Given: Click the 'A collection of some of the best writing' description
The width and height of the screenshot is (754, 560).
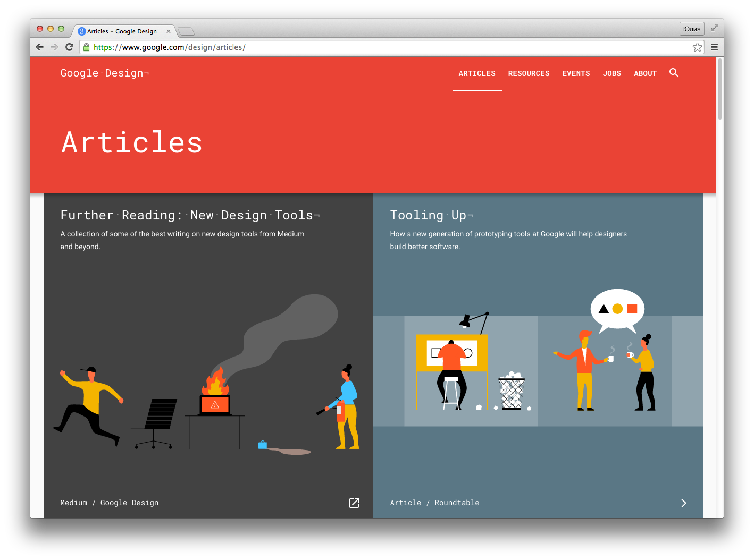Looking at the screenshot, I should (182, 240).
